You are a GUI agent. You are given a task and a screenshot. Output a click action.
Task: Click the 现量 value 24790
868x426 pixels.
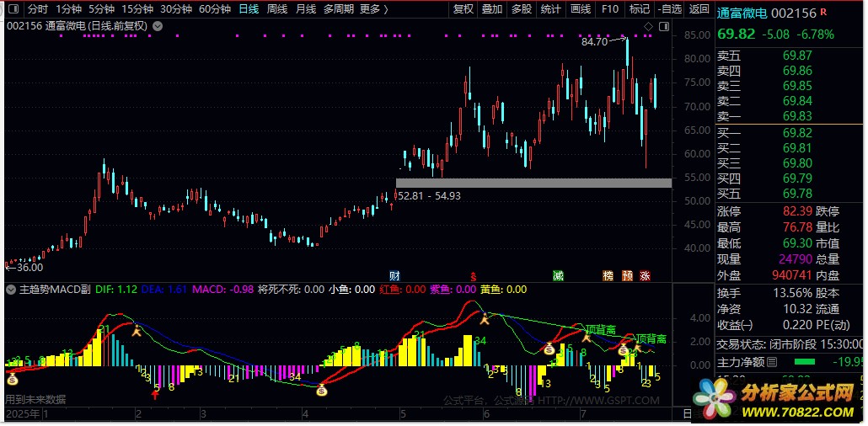click(x=795, y=259)
